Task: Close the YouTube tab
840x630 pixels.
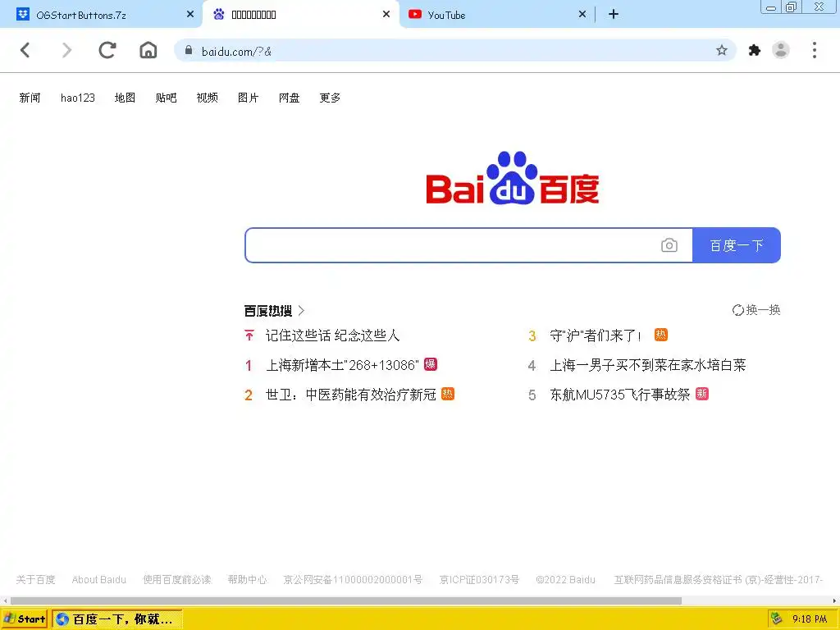Action: (x=582, y=15)
